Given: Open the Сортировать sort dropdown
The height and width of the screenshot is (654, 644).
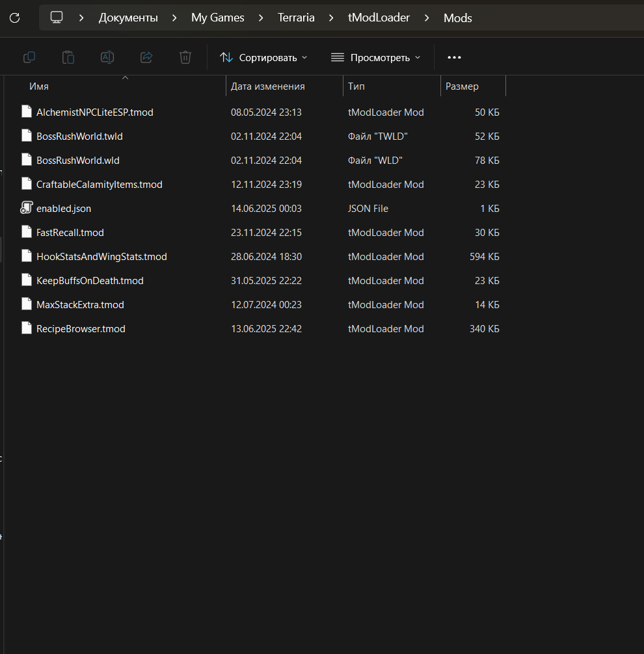Looking at the screenshot, I should (x=263, y=57).
